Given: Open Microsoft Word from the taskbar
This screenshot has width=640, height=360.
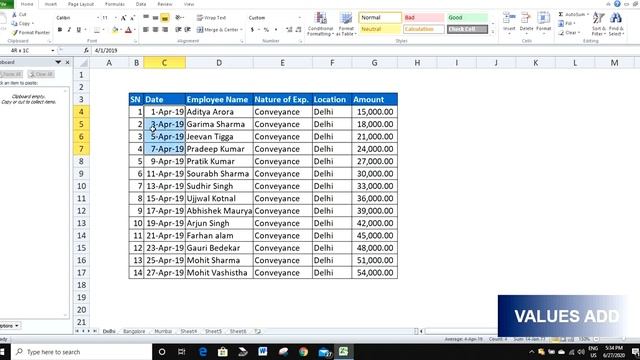Looking at the screenshot, I should [262, 351].
